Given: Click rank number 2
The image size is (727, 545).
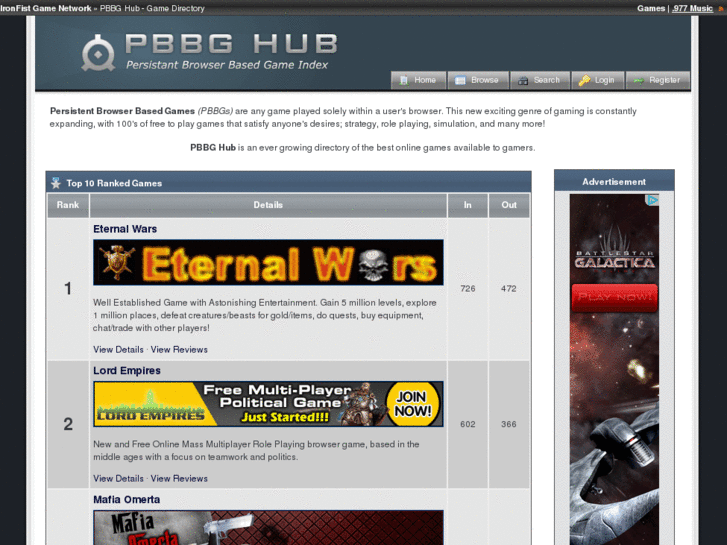Looking at the screenshot, I should [68, 424].
